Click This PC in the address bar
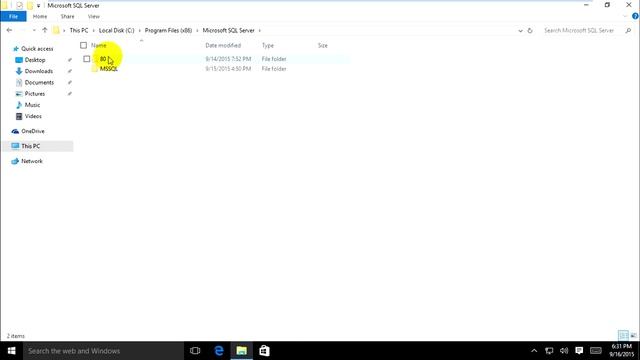Screen dimensions: 640x360 click(x=79, y=30)
